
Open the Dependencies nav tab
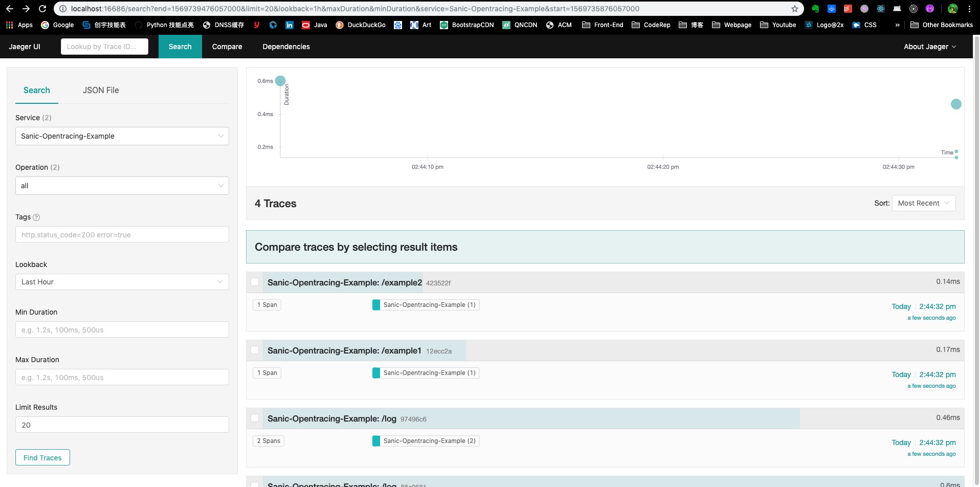pos(286,47)
